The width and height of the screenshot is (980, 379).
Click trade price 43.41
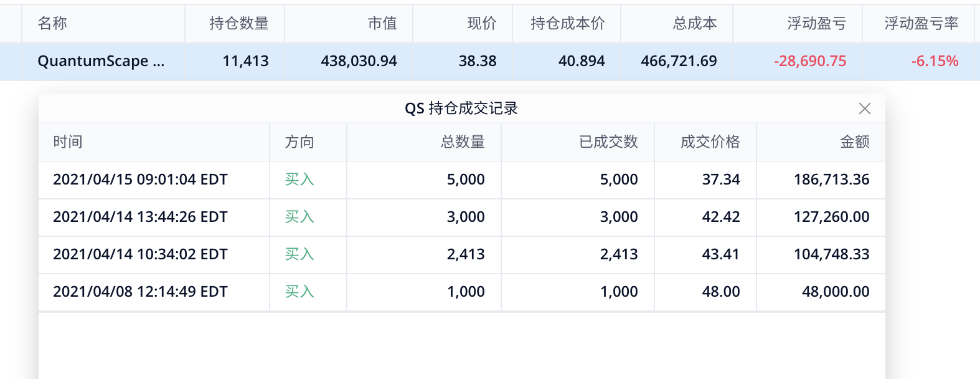[721, 254]
